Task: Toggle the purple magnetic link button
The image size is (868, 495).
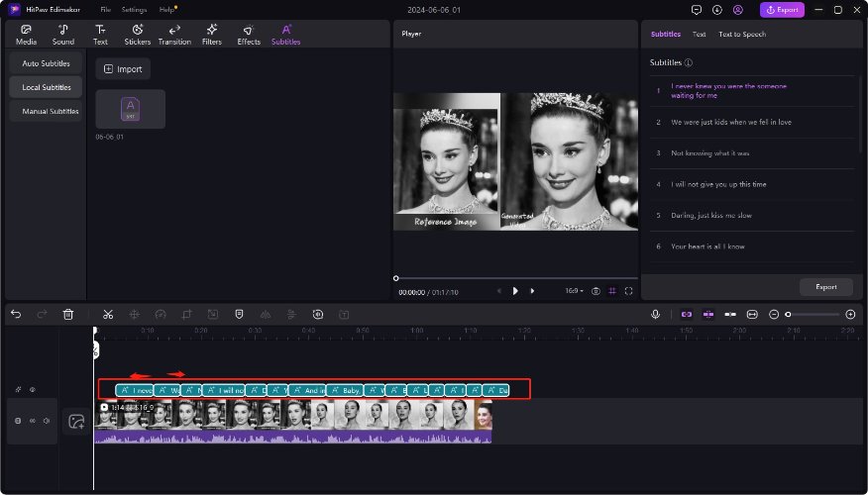Action: pos(687,314)
